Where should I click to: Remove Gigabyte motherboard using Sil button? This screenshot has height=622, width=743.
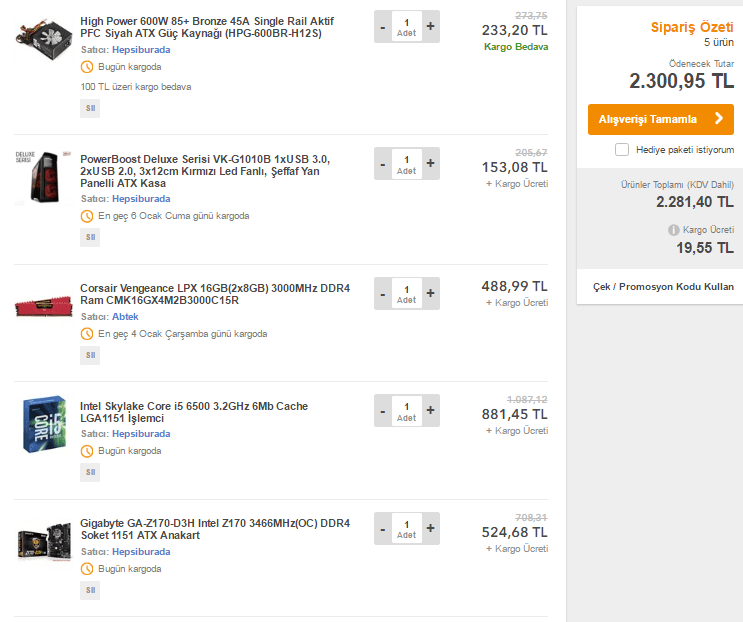pyautogui.click(x=90, y=590)
